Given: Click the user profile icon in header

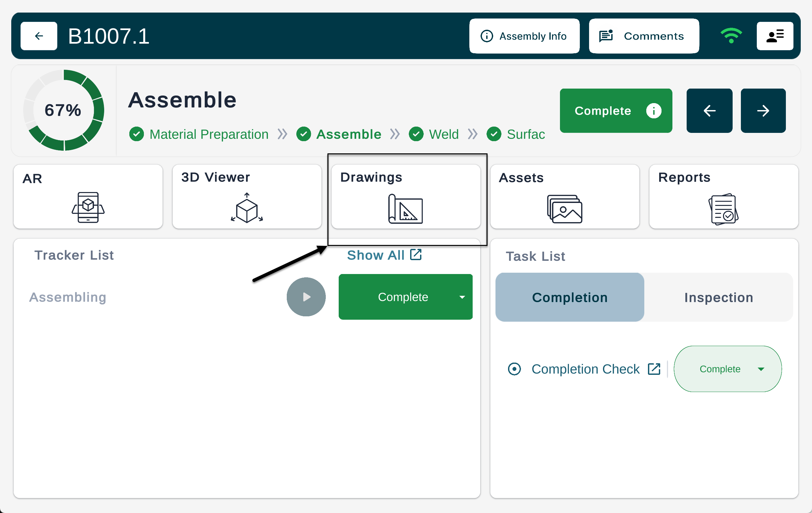Looking at the screenshot, I should click(x=775, y=36).
